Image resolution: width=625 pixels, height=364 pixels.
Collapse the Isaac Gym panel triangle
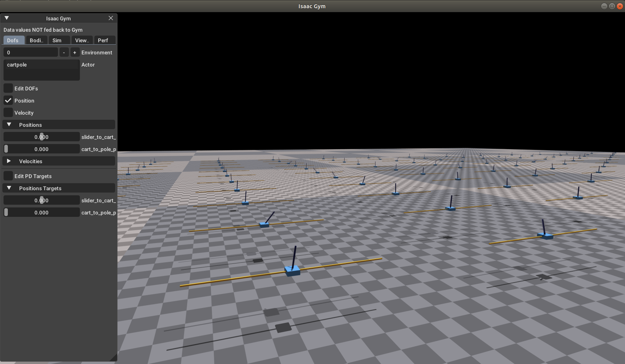coord(7,18)
